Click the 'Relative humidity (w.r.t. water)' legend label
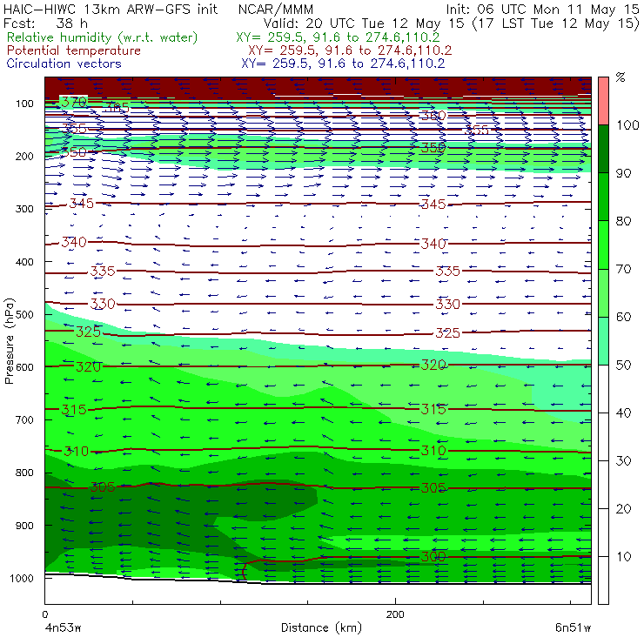This screenshot has height=644, width=644. (x=103, y=37)
